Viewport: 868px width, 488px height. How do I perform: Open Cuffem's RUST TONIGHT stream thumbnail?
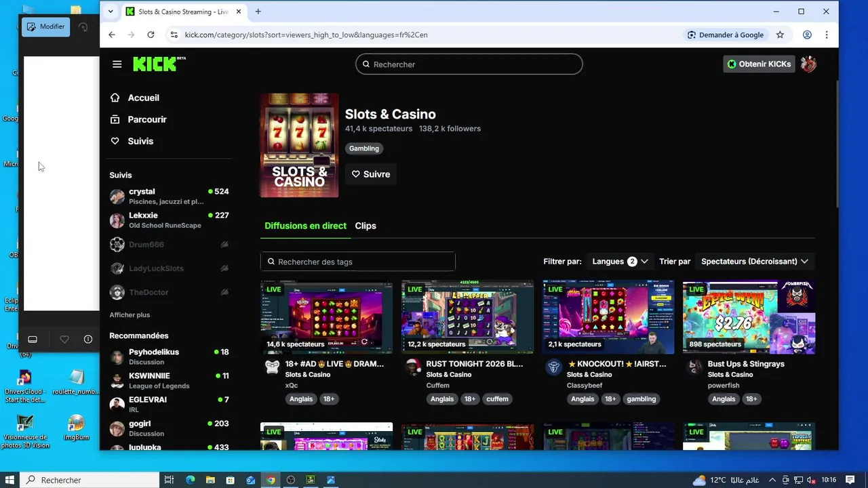[467, 317]
